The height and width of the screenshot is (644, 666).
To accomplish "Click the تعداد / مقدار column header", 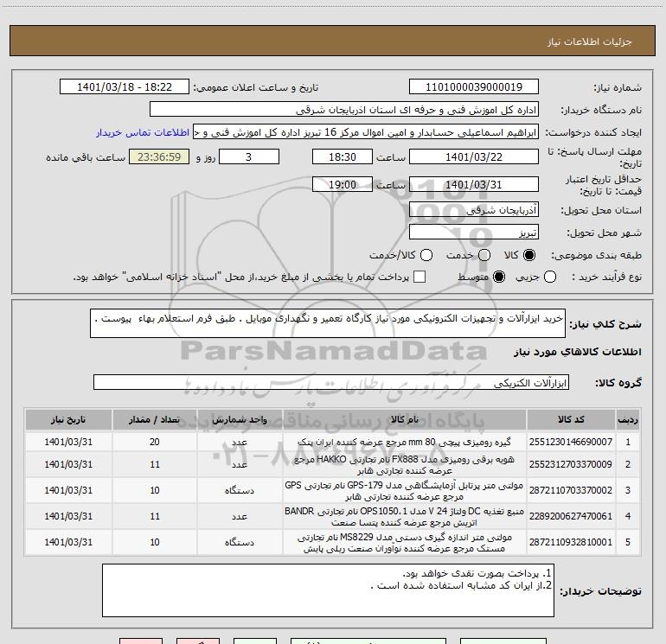I will point(155,420).
